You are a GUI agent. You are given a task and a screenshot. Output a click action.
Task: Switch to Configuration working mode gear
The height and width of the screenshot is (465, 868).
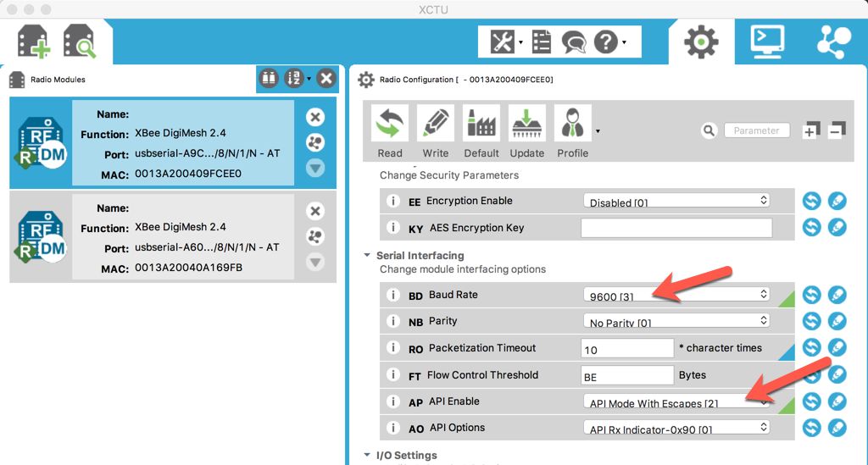(701, 42)
